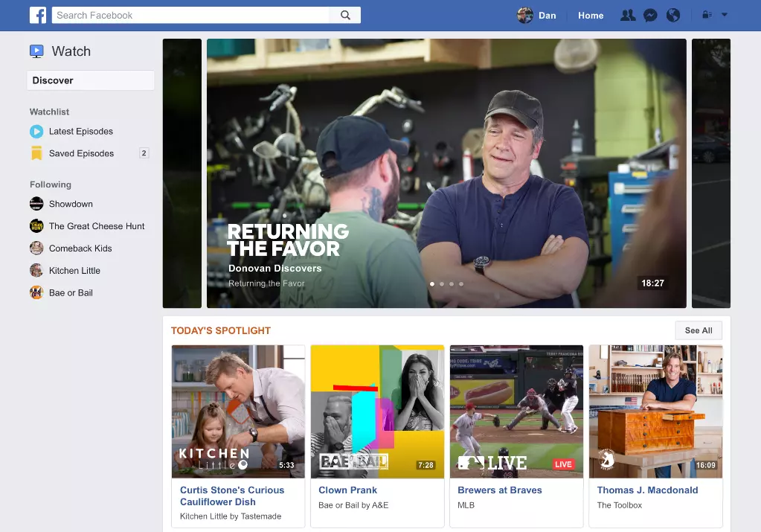Open the friend requests icon
This screenshot has width=761, height=532.
[x=628, y=15]
